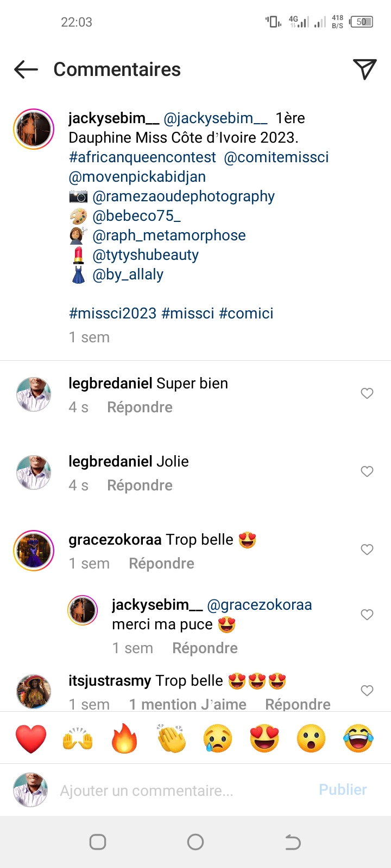
Task: Insert the heart-eyes emoji reaction
Action: point(264,738)
